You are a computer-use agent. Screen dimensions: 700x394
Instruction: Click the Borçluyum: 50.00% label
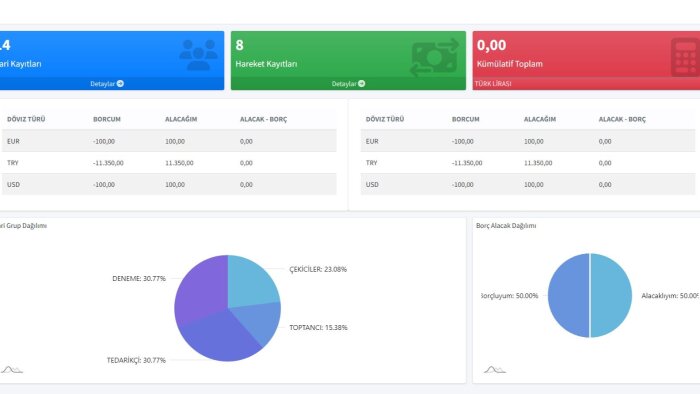point(509,295)
